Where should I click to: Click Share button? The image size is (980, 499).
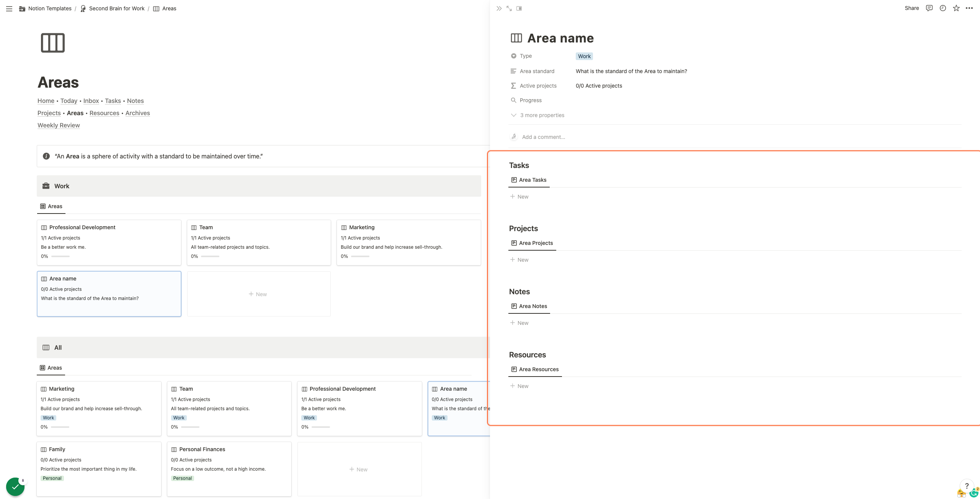pyautogui.click(x=911, y=8)
